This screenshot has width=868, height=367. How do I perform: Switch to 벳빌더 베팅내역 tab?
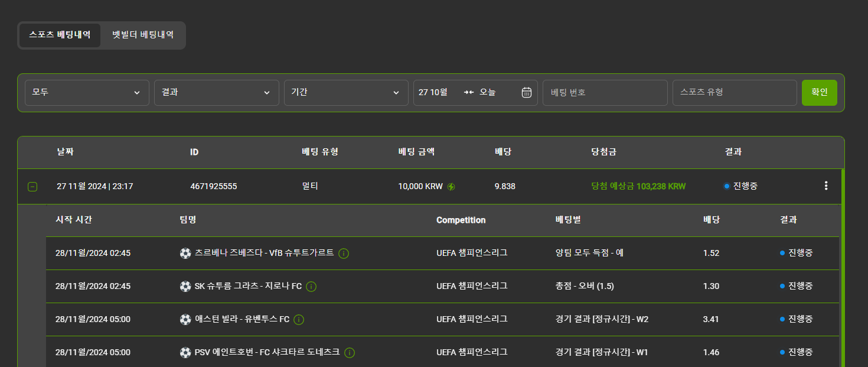coord(143,35)
